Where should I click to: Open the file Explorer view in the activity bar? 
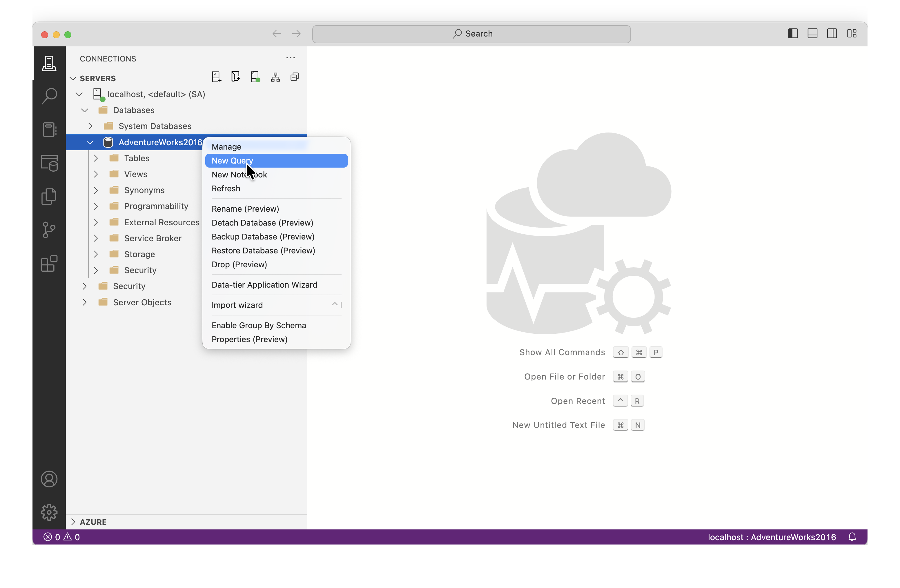click(x=49, y=196)
